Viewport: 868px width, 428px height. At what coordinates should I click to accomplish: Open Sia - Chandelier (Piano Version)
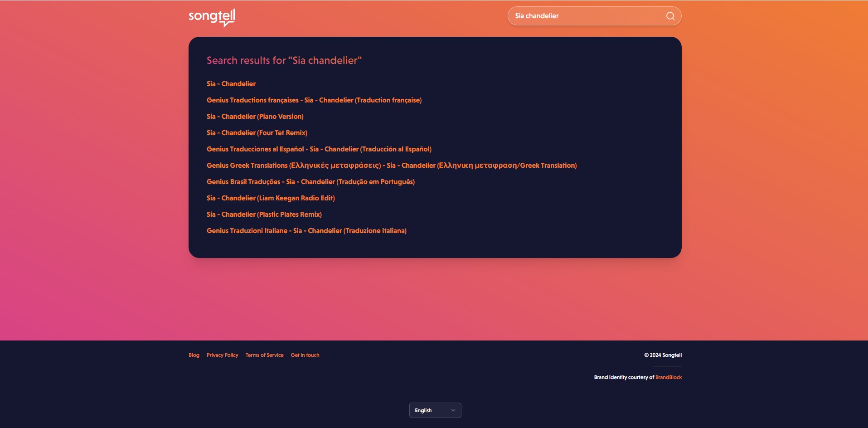click(x=255, y=117)
